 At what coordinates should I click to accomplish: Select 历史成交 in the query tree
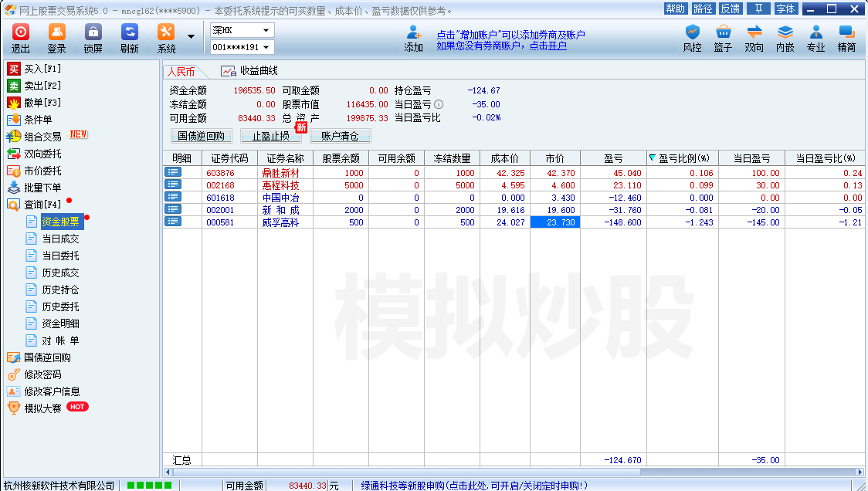[60, 273]
